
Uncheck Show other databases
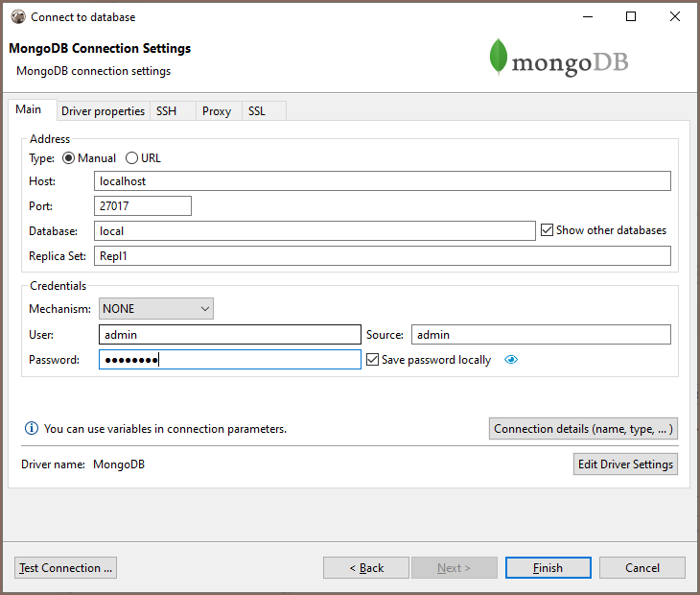point(548,230)
